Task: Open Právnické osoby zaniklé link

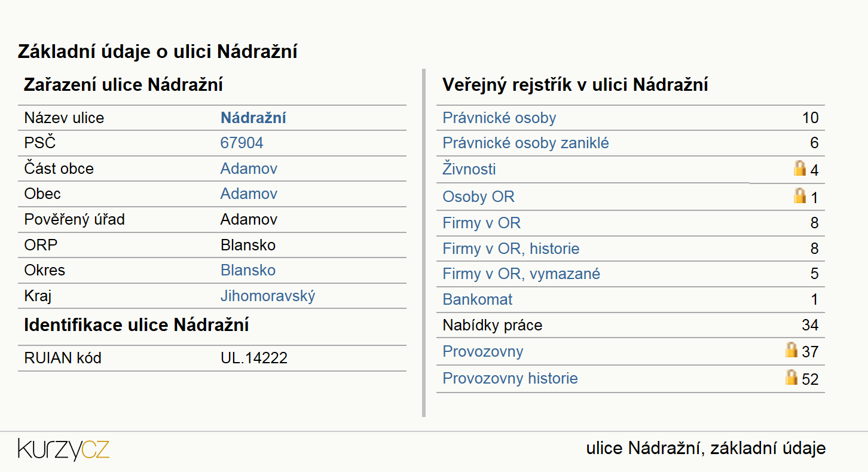Action: pyautogui.click(x=525, y=143)
